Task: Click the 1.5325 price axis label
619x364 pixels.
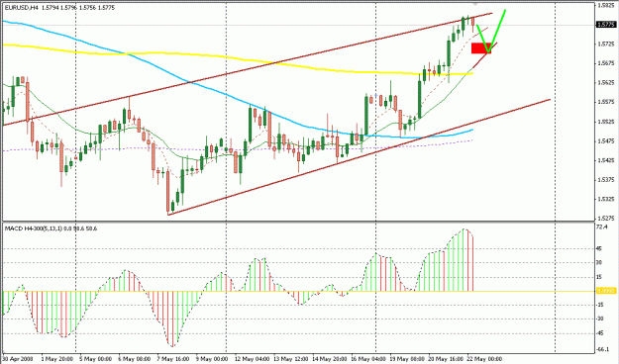Action: [606, 199]
